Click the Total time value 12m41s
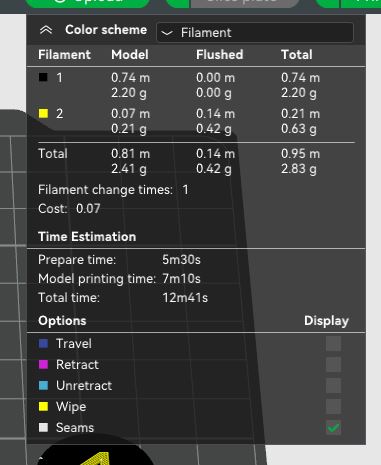 (x=185, y=298)
